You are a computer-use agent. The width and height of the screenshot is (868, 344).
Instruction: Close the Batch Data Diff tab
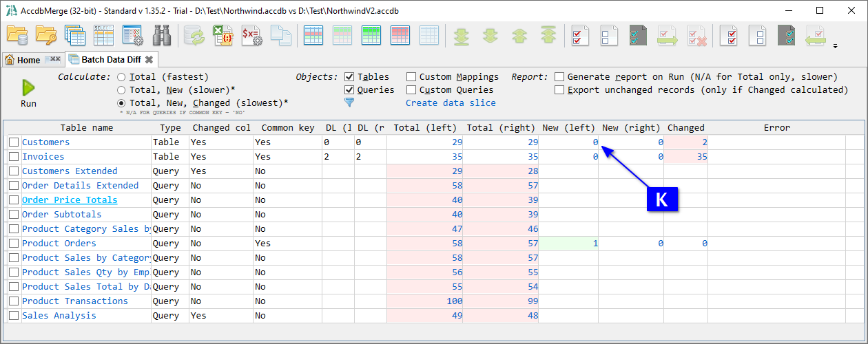(149, 60)
